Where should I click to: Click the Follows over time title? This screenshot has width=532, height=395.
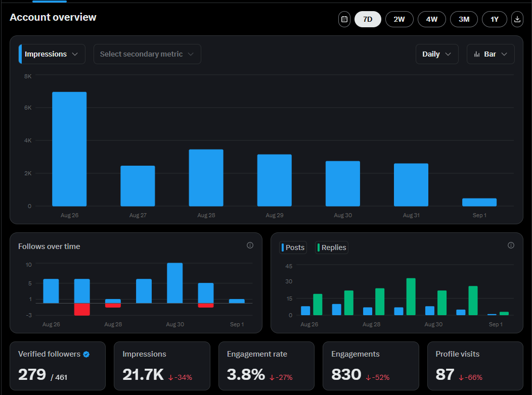click(49, 246)
